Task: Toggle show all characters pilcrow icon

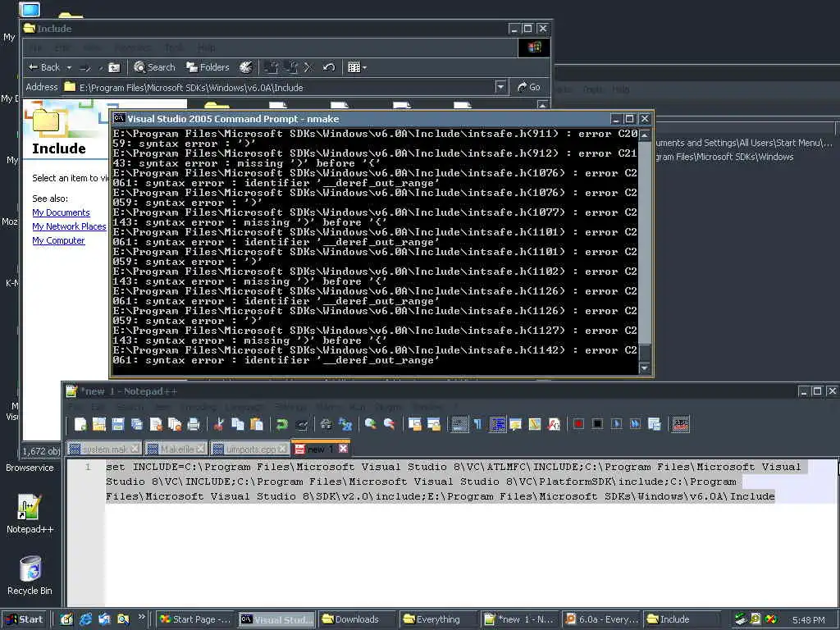Action: coord(478,425)
